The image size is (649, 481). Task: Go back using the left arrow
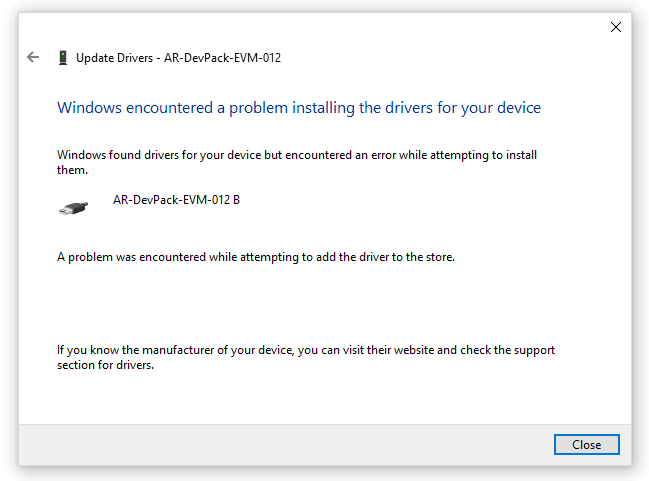(33, 57)
